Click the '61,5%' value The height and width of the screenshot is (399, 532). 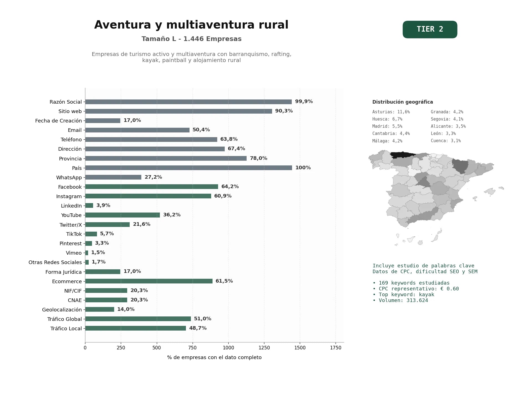point(224,281)
